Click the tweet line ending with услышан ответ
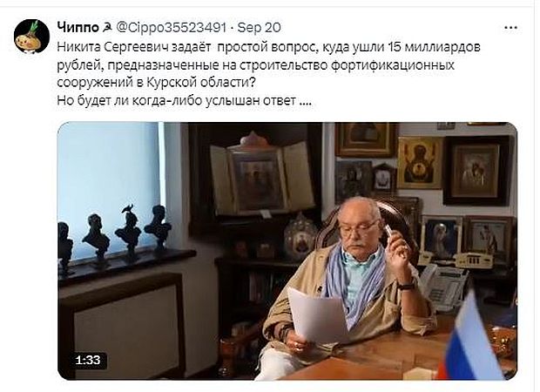 point(185,101)
